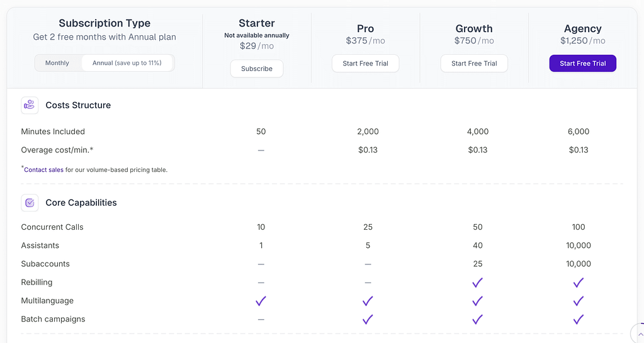Click Agency plan Batch campaigns checkmark

(579, 319)
